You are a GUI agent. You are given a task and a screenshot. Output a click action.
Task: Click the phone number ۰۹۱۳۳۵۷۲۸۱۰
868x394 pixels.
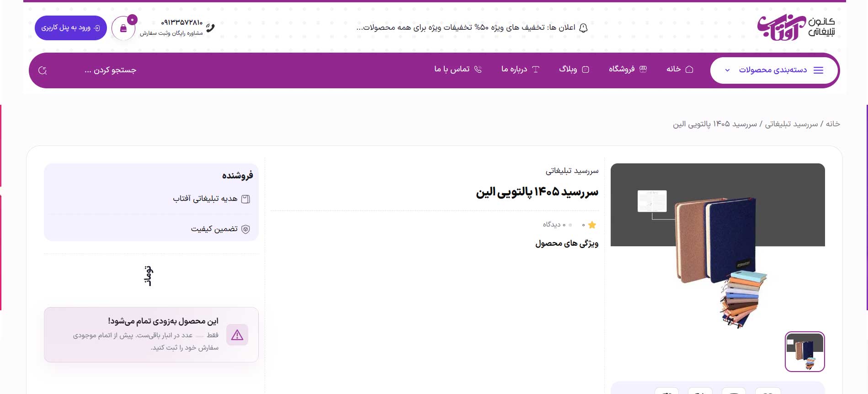[181, 22]
